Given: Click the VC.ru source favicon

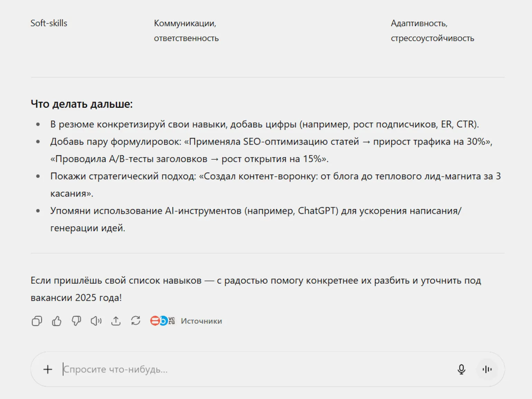Looking at the screenshot, I should coord(172,321).
